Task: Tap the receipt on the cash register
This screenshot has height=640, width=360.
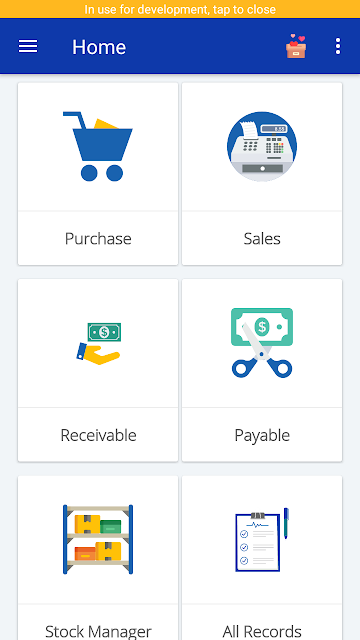Action: 250,129
